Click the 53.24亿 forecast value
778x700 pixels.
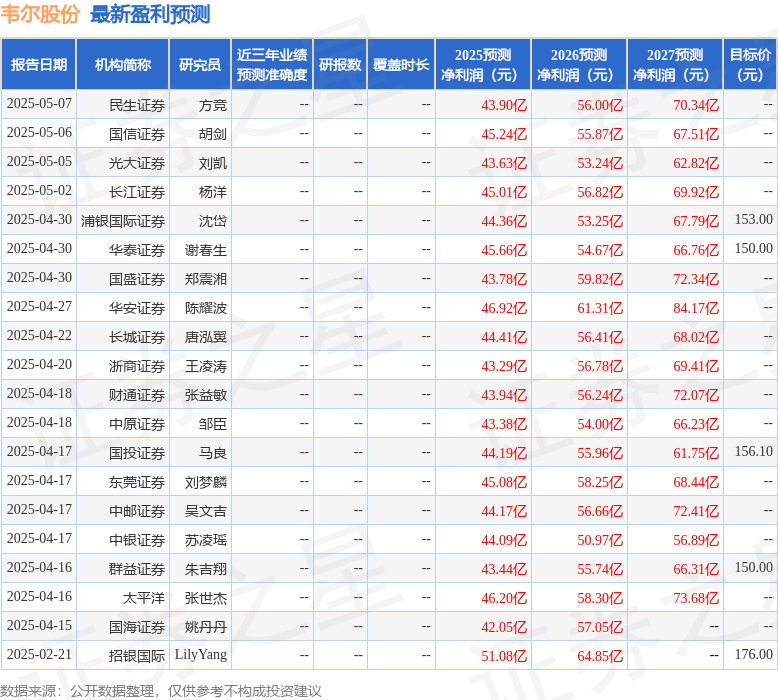point(600,163)
